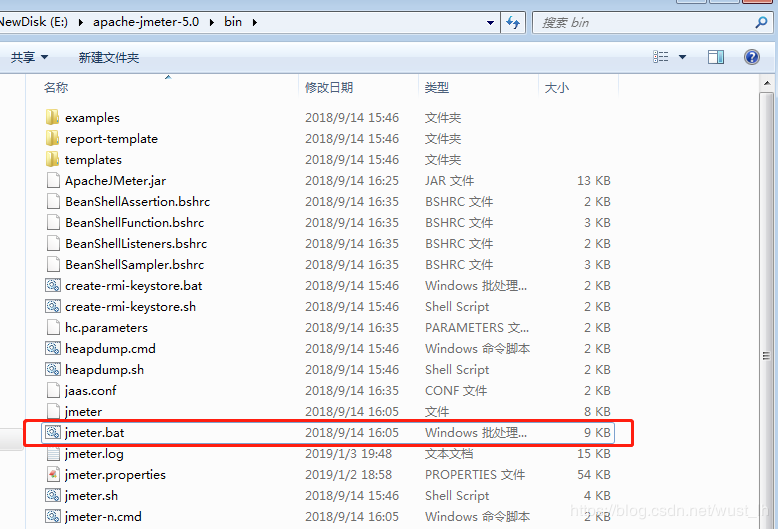Image resolution: width=778 pixels, height=529 pixels.
Task: Select the report-template folder icon
Action: 53,139
